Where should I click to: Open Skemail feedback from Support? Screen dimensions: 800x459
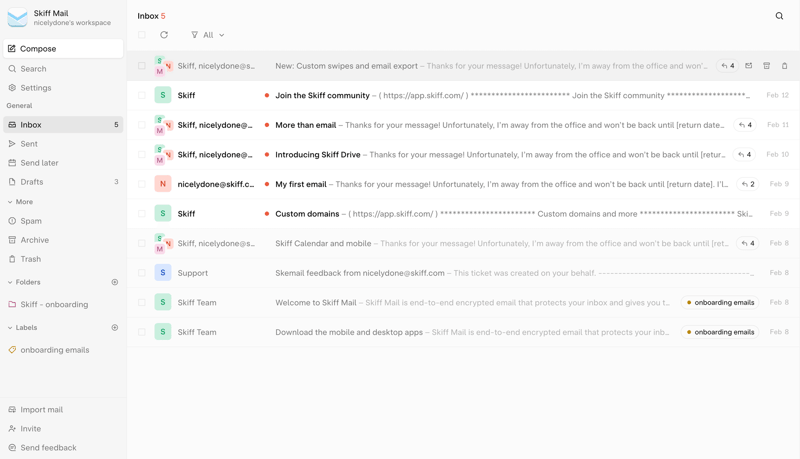click(x=463, y=273)
